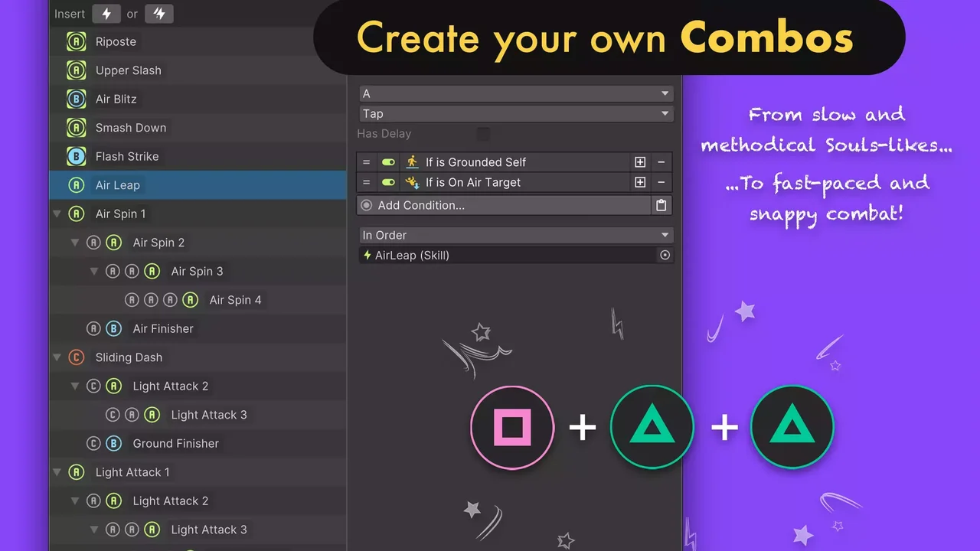Collapse the Air Spin 2 tree node
The height and width of the screenshot is (551, 980).
pyautogui.click(x=75, y=243)
